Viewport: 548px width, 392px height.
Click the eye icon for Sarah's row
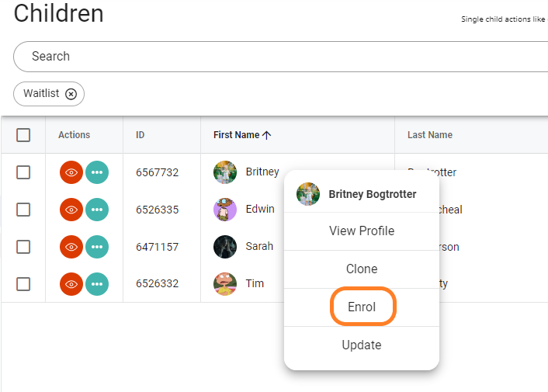click(71, 247)
